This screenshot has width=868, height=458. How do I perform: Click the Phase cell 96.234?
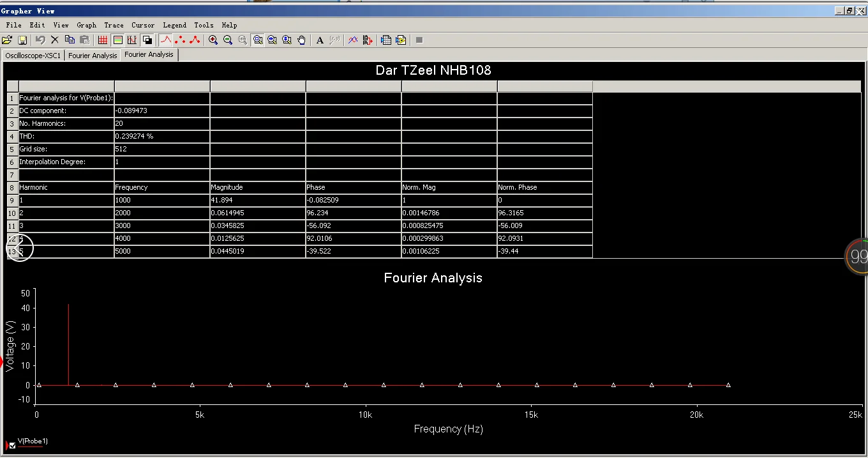[354, 213]
